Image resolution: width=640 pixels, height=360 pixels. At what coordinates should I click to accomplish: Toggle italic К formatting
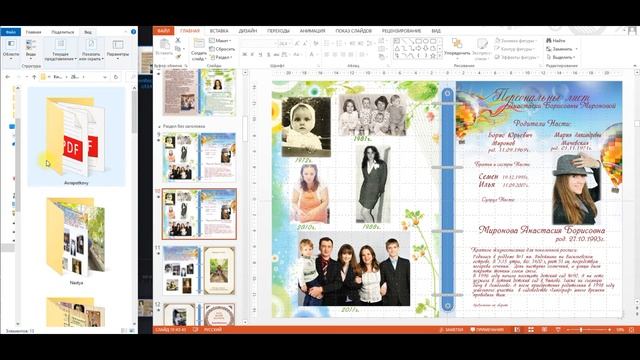point(252,54)
